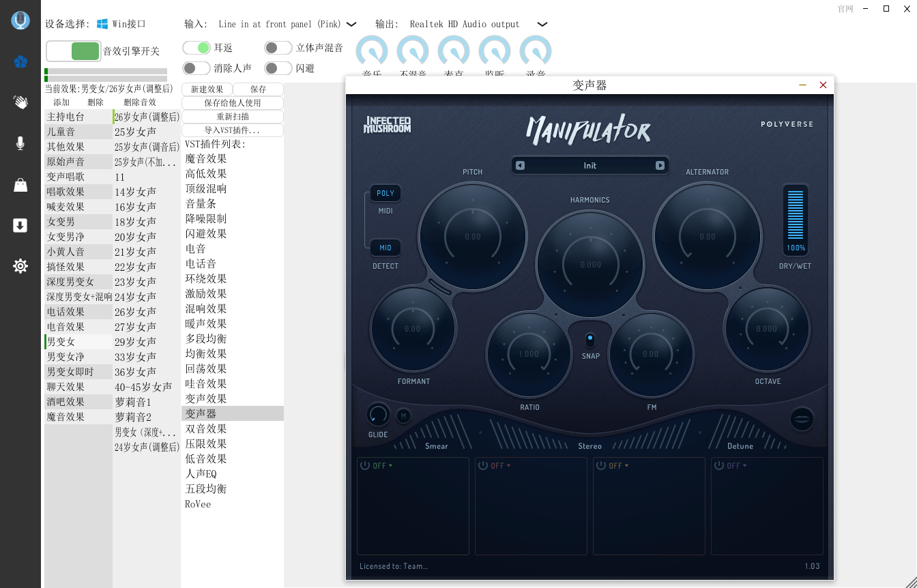Click the Polyverse logo
917x588 pixels.
(x=787, y=124)
